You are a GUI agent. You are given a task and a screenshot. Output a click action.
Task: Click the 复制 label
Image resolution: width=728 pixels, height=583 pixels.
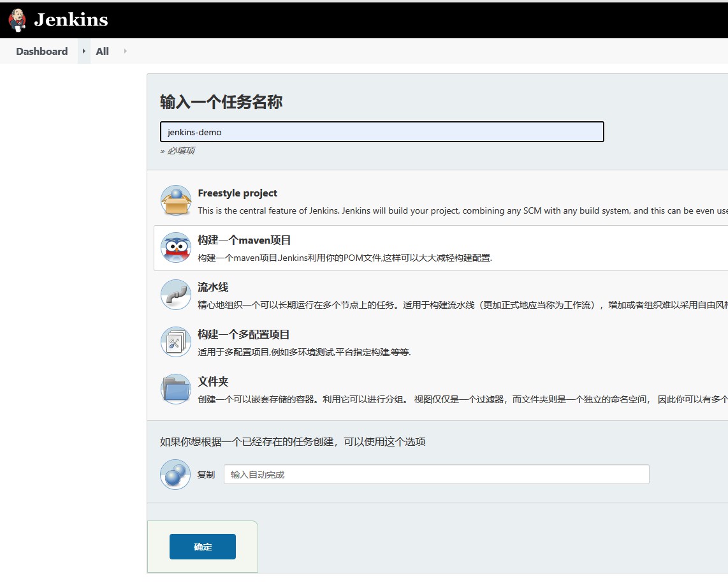click(206, 475)
